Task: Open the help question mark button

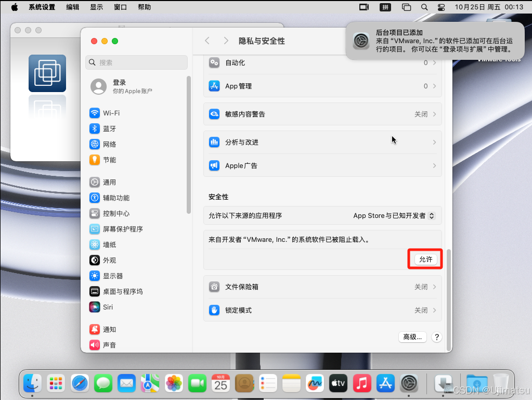Action: (x=437, y=337)
